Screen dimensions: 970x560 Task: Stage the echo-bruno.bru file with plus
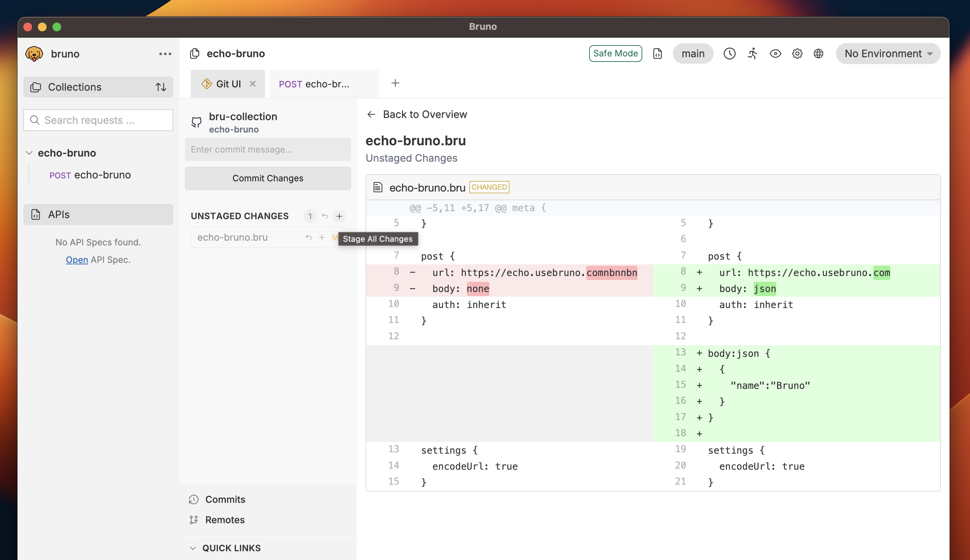(322, 237)
